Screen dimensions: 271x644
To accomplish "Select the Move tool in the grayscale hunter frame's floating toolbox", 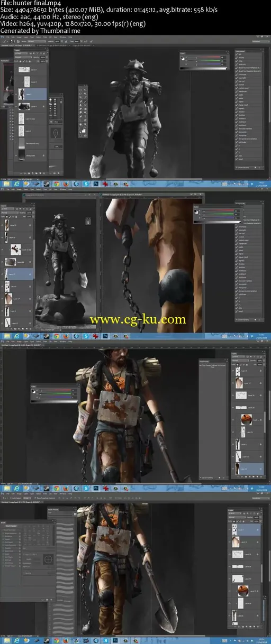I will 85,90.
